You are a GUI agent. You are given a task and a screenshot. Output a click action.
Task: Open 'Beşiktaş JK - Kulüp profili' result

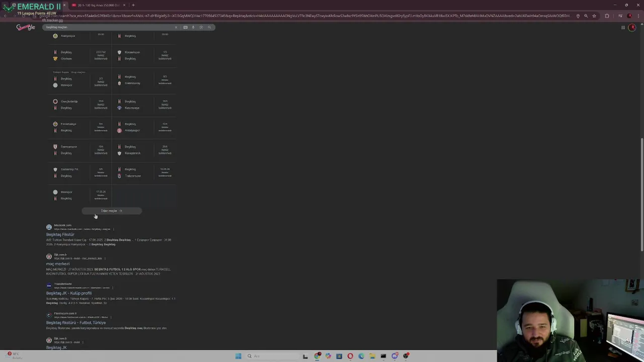coord(69,293)
